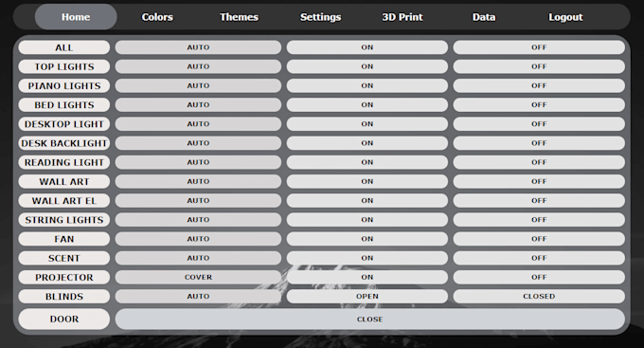Turn the Fan OFF
644x348 pixels.
[539, 239]
